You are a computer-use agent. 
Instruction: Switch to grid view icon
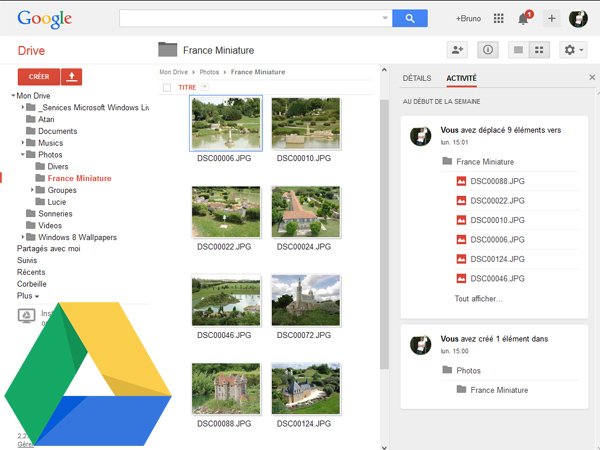pyautogui.click(x=539, y=50)
